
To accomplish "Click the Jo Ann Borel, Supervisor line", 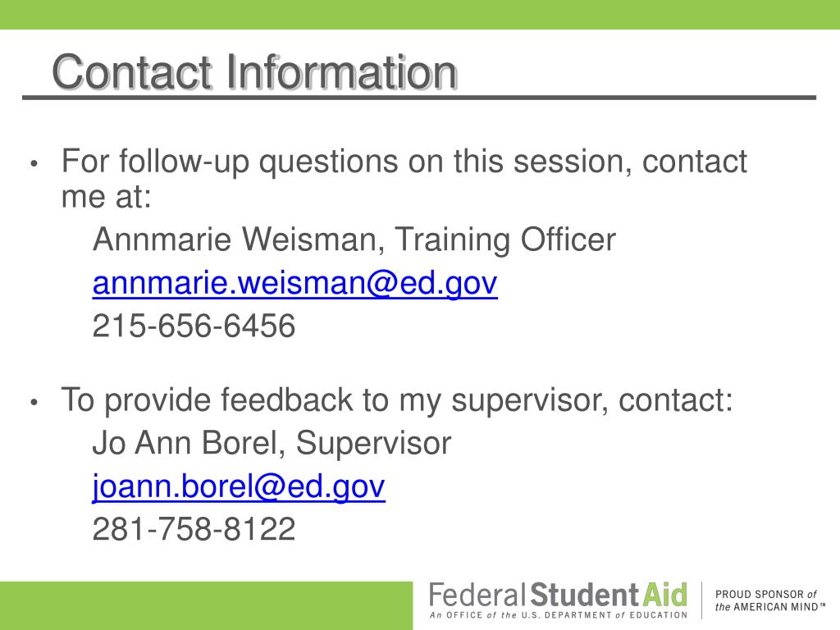I will pyautogui.click(x=272, y=443).
